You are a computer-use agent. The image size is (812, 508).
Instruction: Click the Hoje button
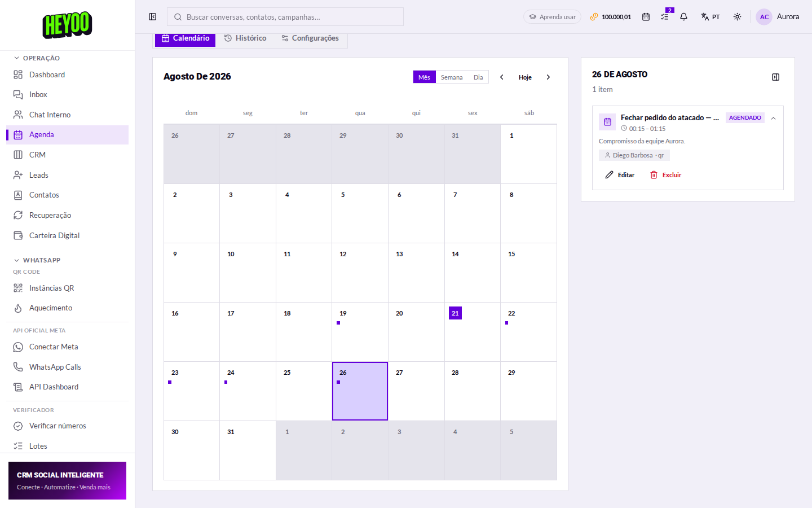525,77
